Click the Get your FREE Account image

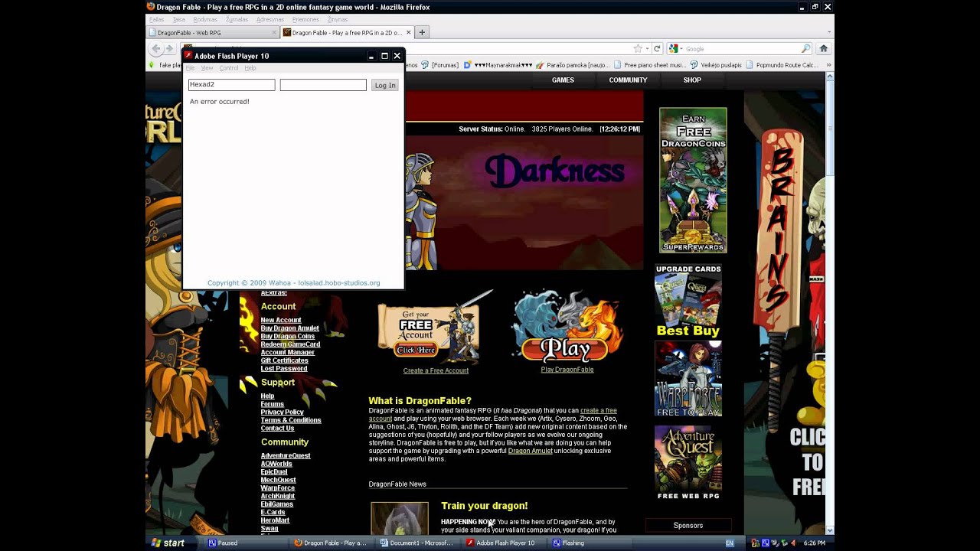pos(434,329)
